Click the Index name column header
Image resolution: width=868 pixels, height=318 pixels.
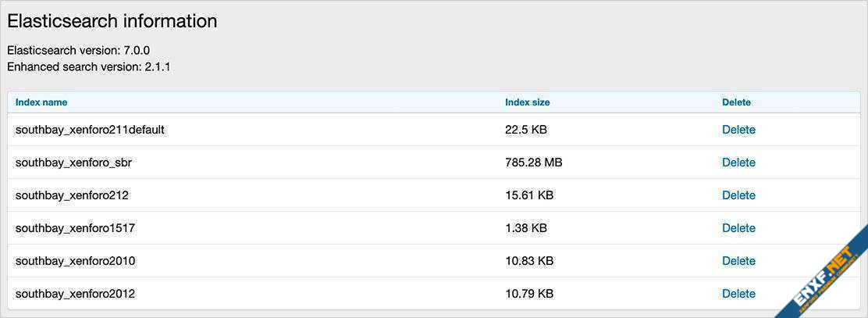41,102
